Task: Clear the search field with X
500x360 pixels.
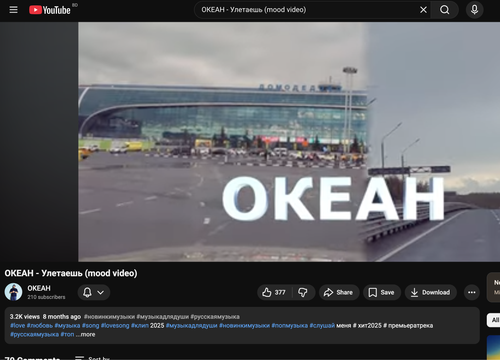Action: click(x=423, y=10)
